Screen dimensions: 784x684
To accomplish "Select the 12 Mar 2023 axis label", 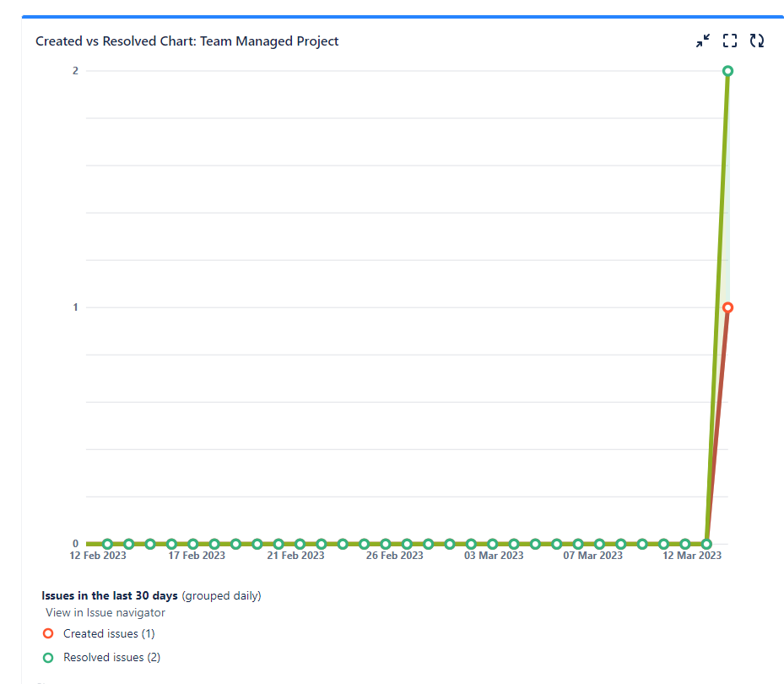I will click(x=690, y=555).
